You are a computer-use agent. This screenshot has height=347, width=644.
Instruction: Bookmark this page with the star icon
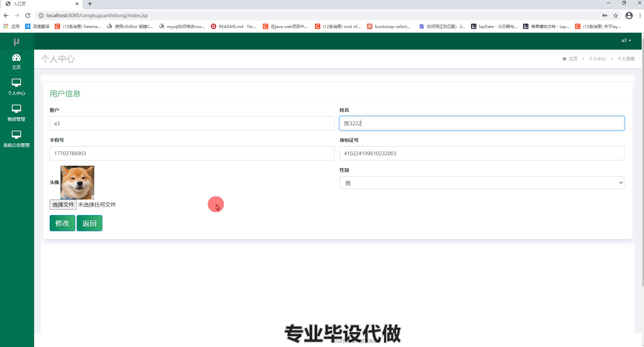point(616,16)
